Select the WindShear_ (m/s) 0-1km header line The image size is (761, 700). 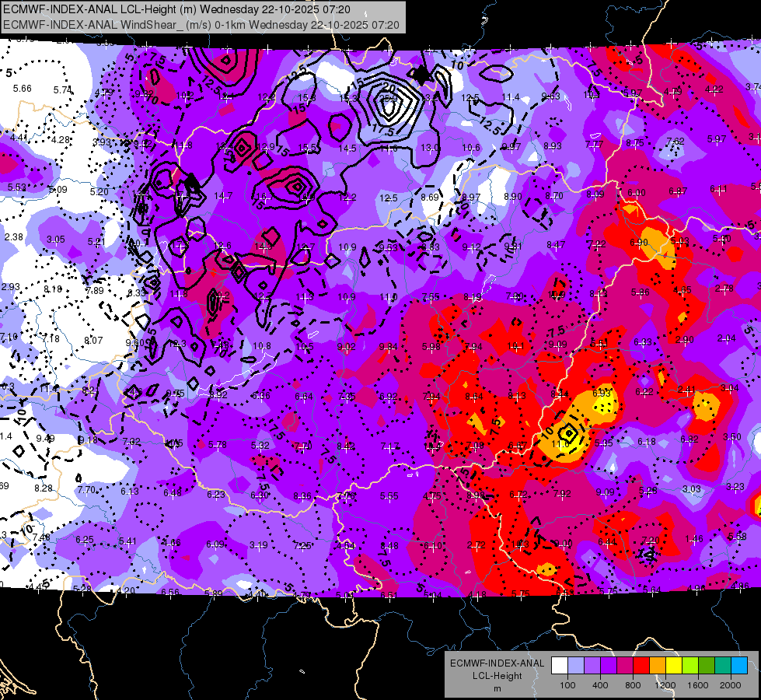coord(201,25)
